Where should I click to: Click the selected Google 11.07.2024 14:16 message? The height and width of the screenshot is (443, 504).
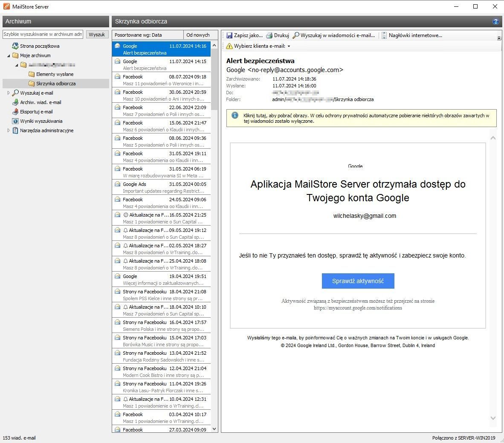tap(161, 49)
